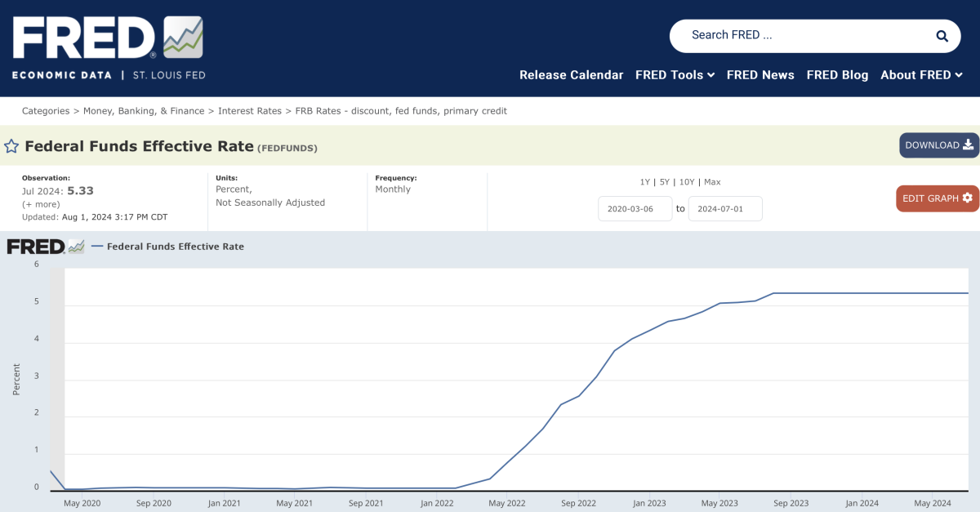The width and height of the screenshot is (980, 512).
Task: Click the FRED logo in header
Action: (x=107, y=47)
